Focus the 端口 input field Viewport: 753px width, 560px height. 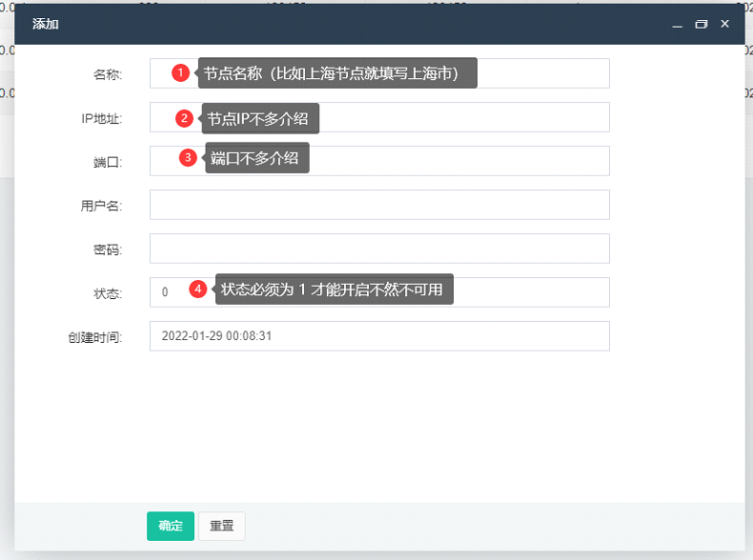tap(379, 161)
